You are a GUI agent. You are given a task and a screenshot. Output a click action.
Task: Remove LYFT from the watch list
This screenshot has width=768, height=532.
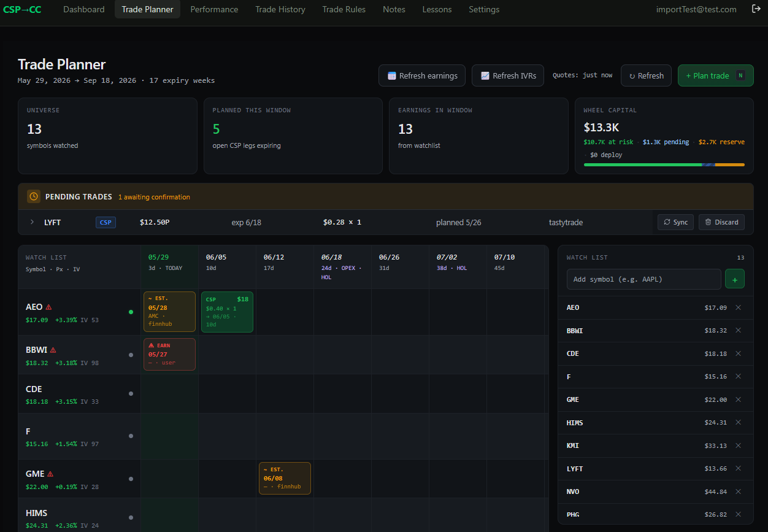tap(738, 468)
